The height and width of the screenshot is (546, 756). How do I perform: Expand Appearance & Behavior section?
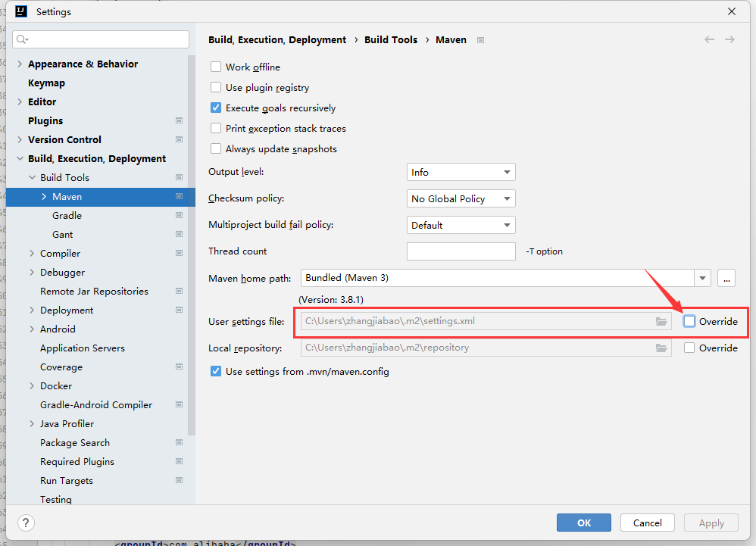click(20, 64)
